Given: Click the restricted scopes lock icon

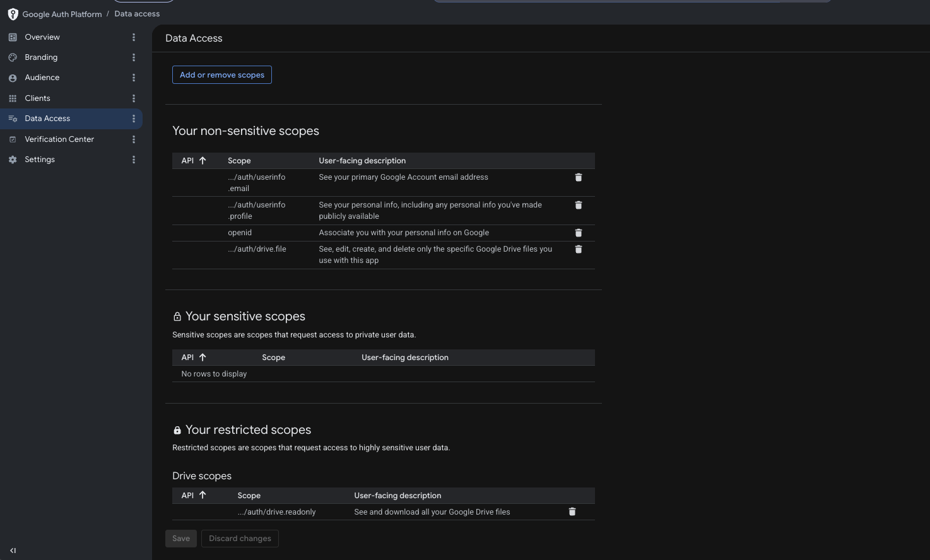Looking at the screenshot, I should (177, 430).
